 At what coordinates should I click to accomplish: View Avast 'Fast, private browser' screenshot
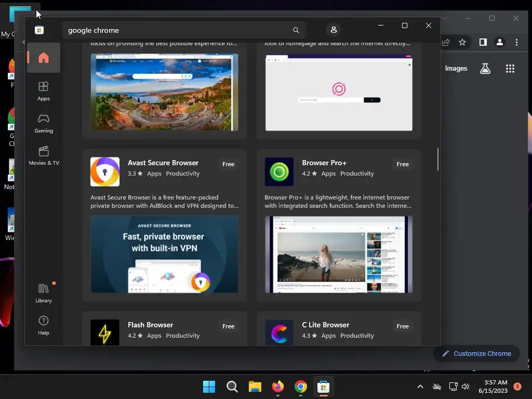tap(165, 254)
